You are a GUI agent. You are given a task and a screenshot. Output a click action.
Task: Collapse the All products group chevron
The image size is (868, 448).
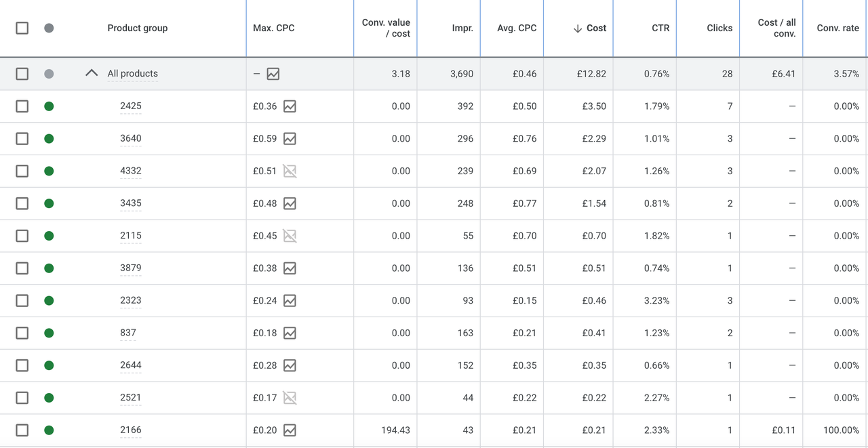point(92,73)
